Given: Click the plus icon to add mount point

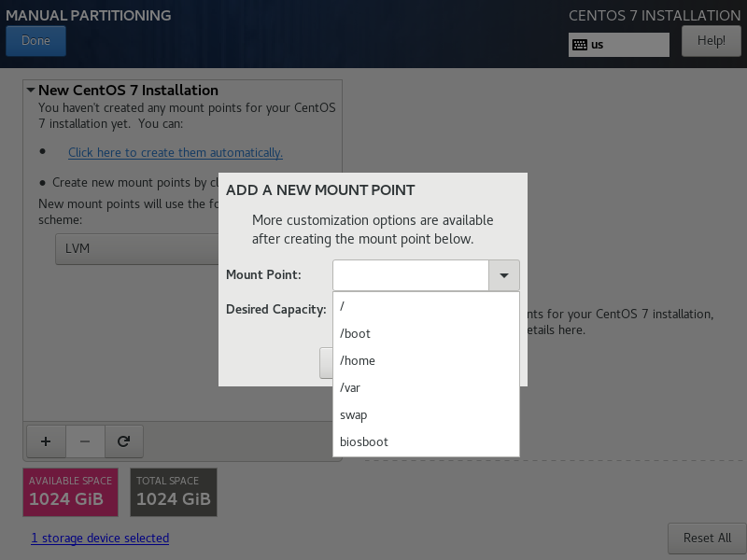Looking at the screenshot, I should [x=46, y=441].
